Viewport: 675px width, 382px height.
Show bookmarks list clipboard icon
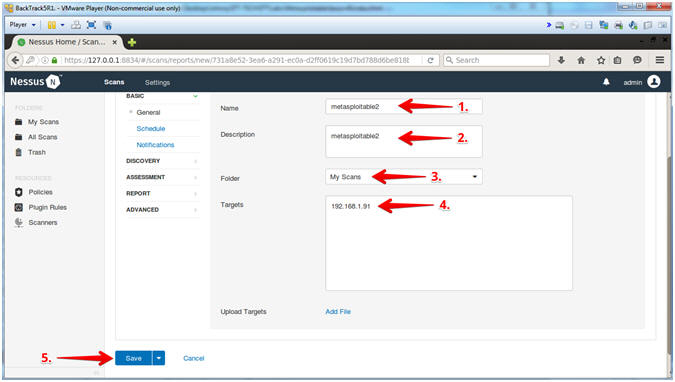617,60
